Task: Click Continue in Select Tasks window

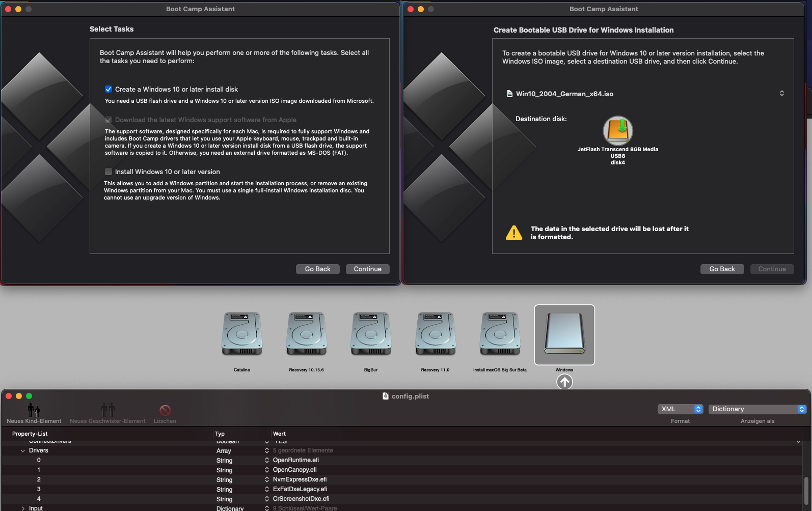Action: pos(368,269)
